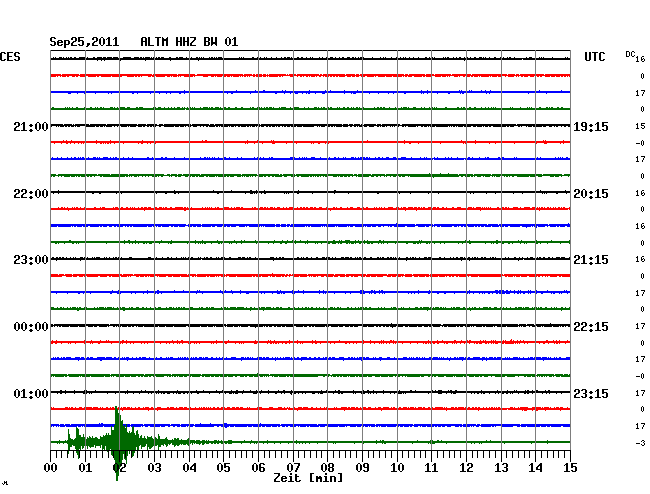Click minute axis tick label 08
The image size is (650, 494).
[327, 468]
